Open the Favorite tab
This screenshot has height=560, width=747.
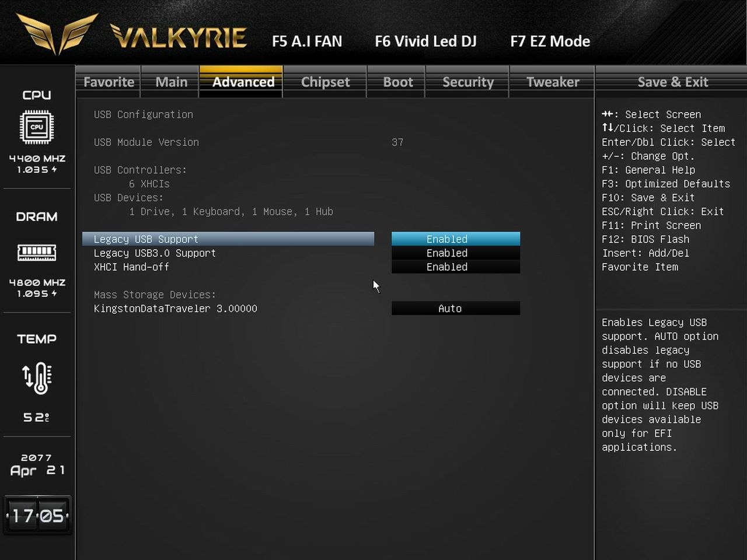pos(109,82)
